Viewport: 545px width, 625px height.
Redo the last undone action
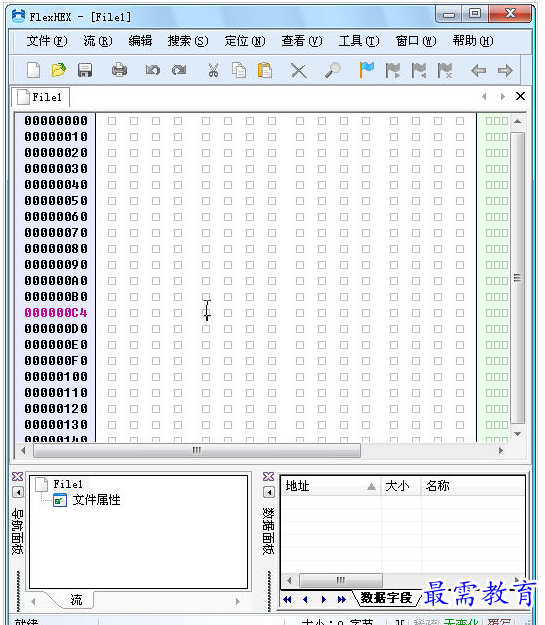pyautogui.click(x=179, y=71)
